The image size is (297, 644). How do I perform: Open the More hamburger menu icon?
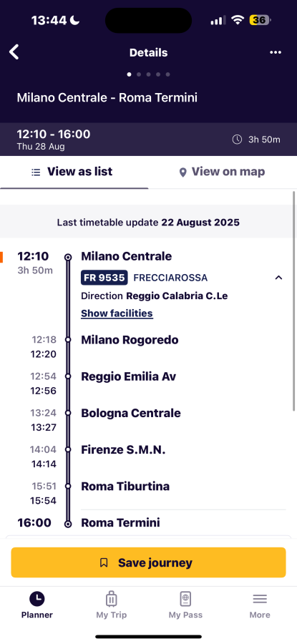(x=260, y=599)
